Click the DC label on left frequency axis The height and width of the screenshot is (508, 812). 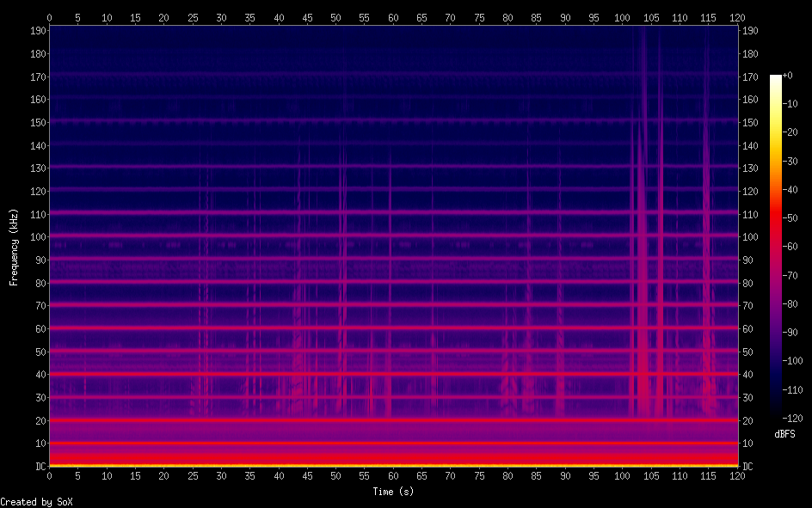click(x=38, y=466)
